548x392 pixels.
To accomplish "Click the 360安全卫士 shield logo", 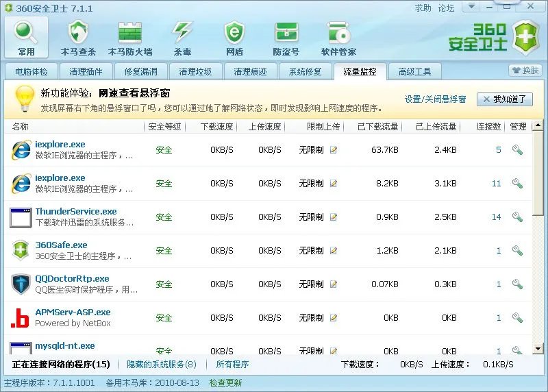I will click(x=525, y=38).
